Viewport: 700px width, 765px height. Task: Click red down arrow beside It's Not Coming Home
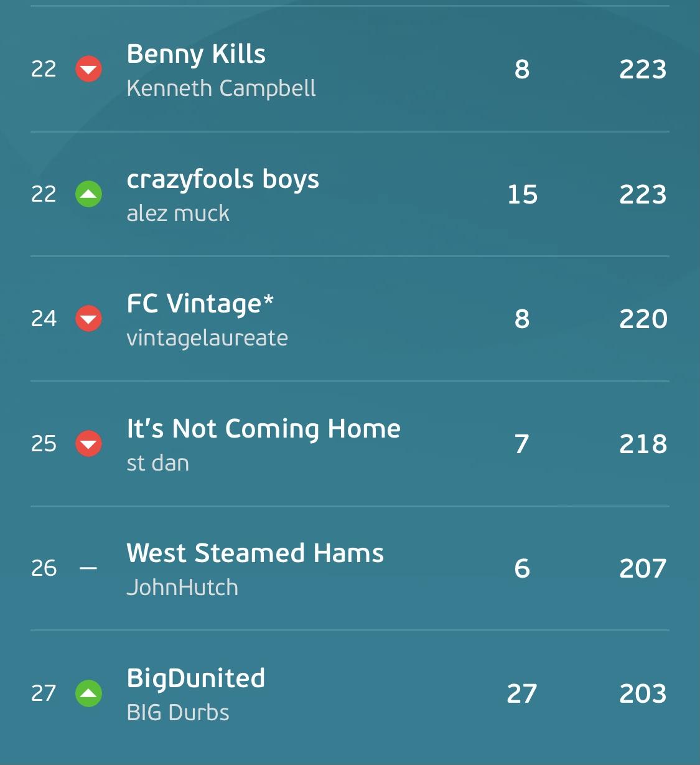pos(88,444)
